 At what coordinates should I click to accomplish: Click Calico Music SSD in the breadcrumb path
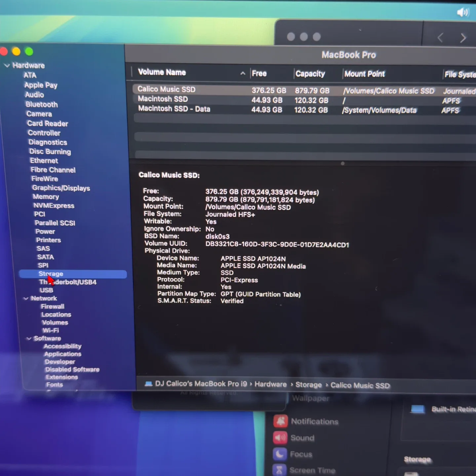click(360, 385)
